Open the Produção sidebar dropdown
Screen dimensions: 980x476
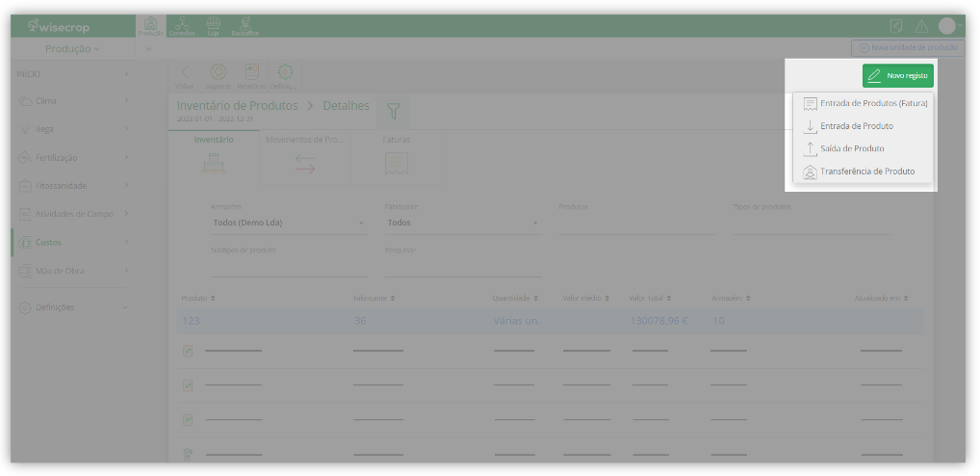tap(72, 49)
